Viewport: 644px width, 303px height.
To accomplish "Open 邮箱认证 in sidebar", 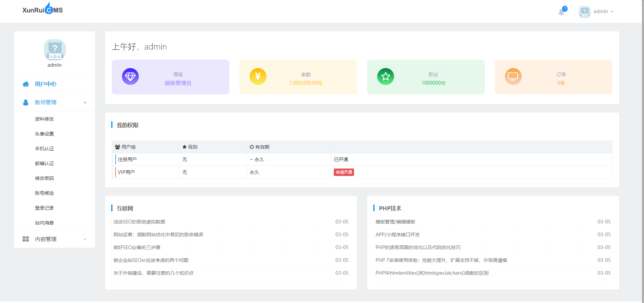I will click(x=44, y=163).
